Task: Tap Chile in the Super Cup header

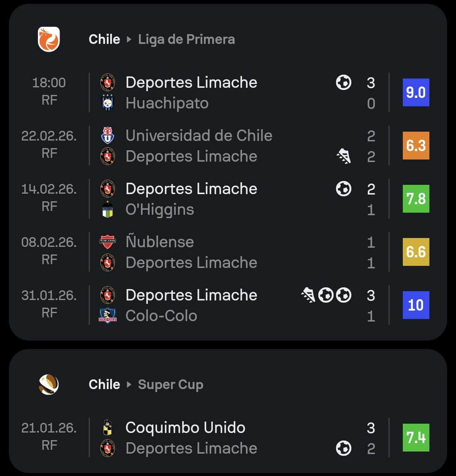Action: (x=104, y=384)
